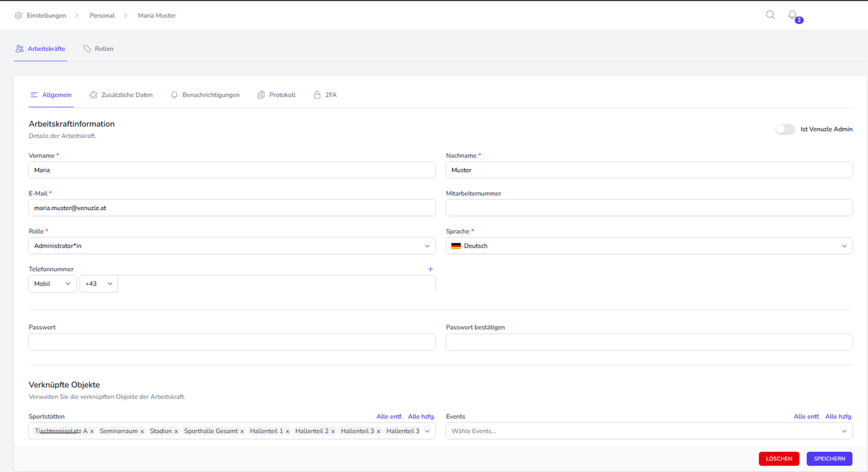Screen dimensions: 868x472
Task: Open the Mobil phone type dropdown
Action: point(53,284)
